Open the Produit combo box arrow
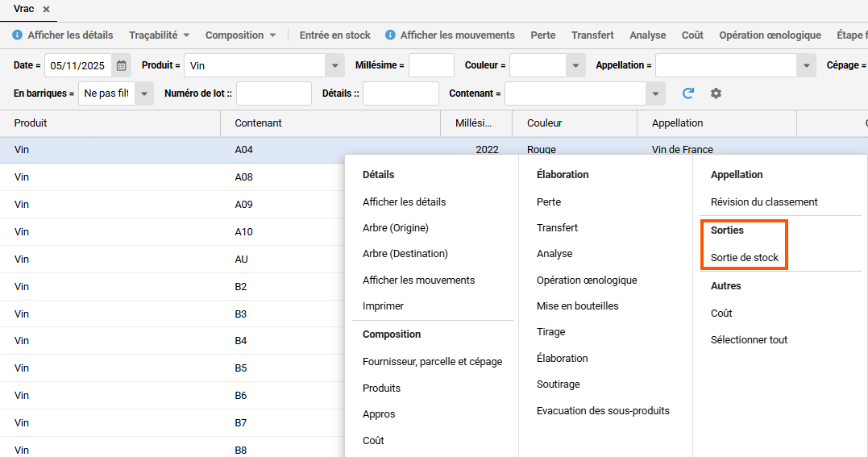868x457 pixels. 334,65
